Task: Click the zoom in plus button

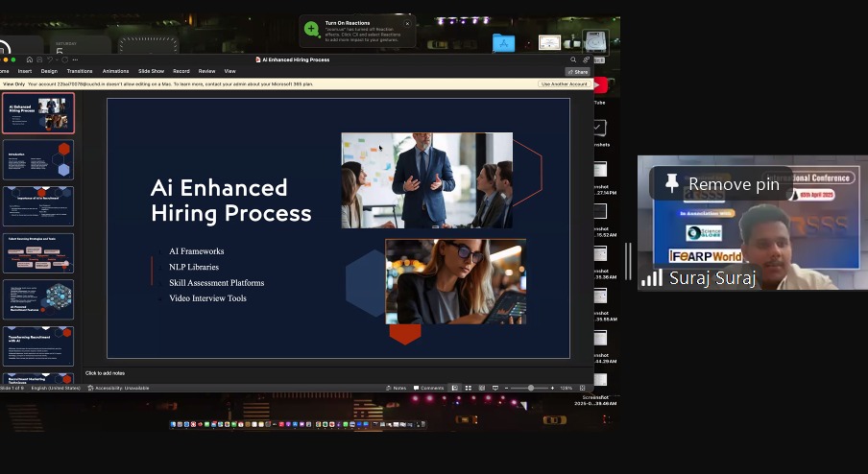Action: tap(552, 389)
